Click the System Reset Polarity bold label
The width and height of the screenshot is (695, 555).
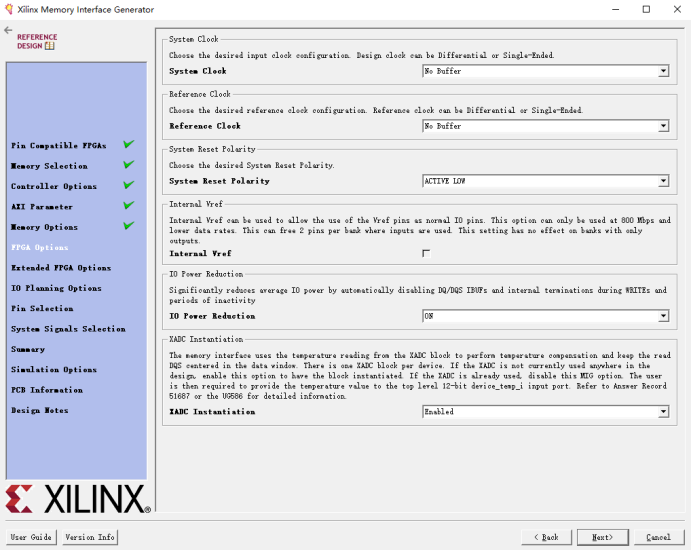[x=219, y=181]
